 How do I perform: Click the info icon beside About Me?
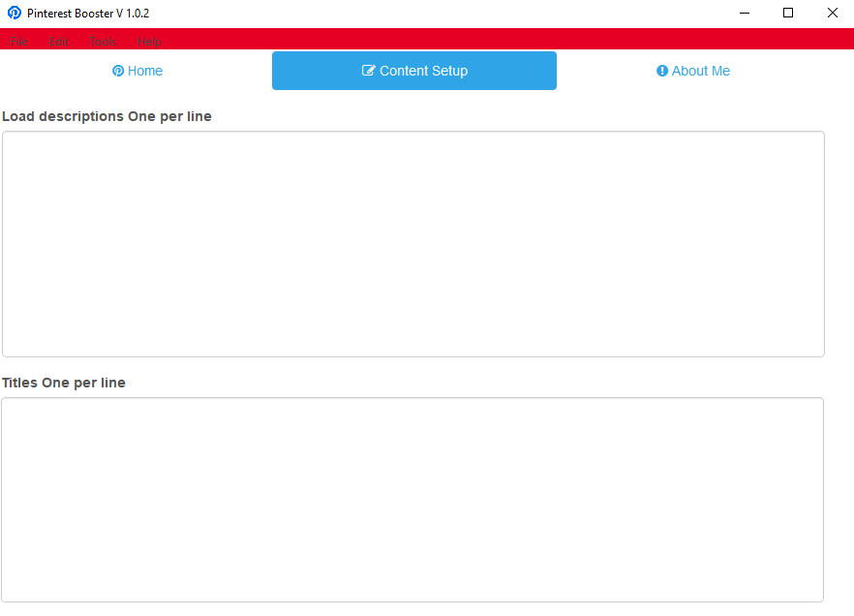click(x=662, y=71)
